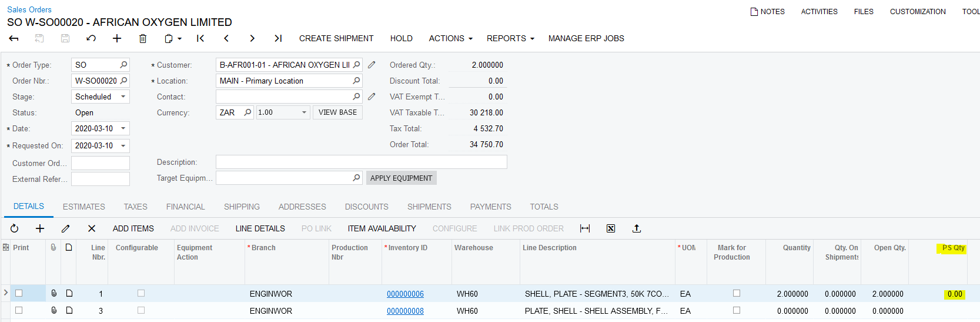The image size is (980, 322).
Task: Click into the Description input field
Action: (x=361, y=162)
